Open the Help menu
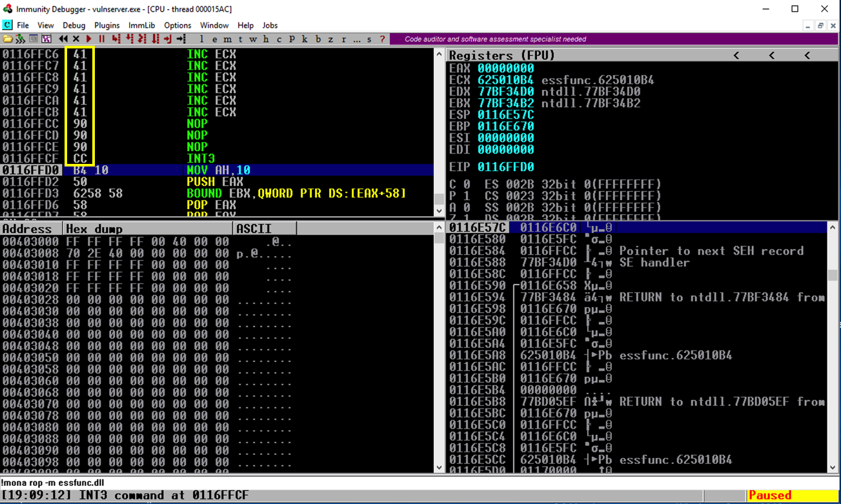Screen dimensions: 841x504 [245, 25]
